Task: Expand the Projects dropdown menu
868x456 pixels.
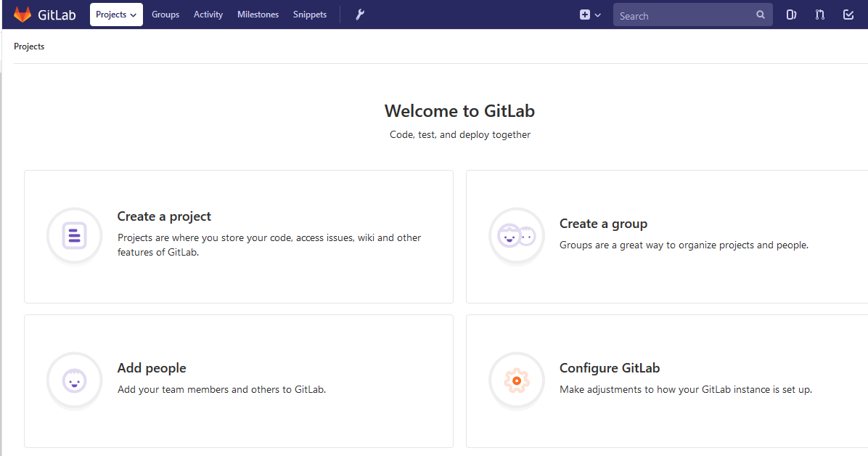Action: (x=116, y=15)
